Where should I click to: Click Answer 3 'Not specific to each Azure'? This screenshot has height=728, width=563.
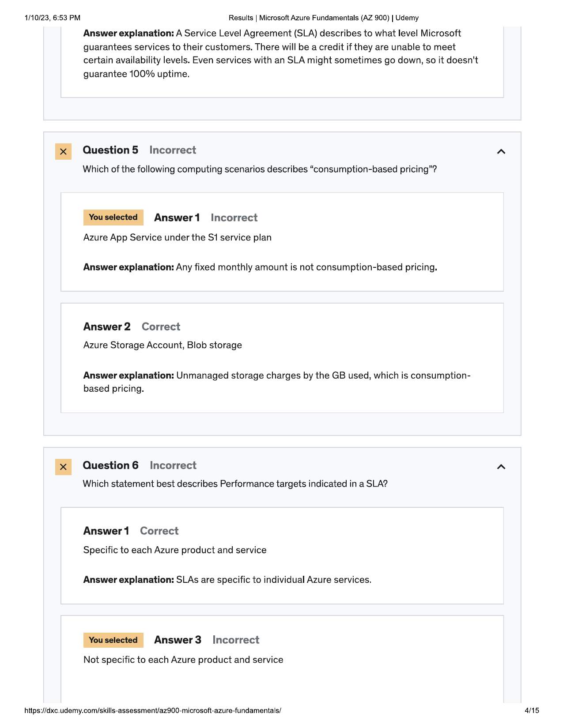tap(183, 660)
